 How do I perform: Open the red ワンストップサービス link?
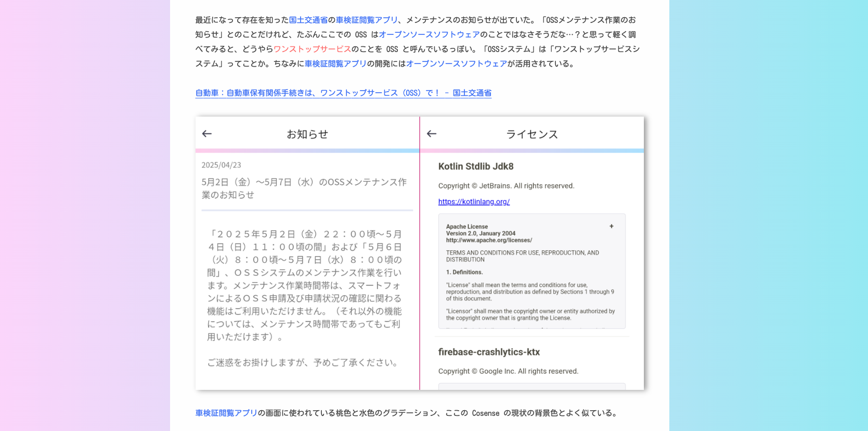[x=313, y=49]
